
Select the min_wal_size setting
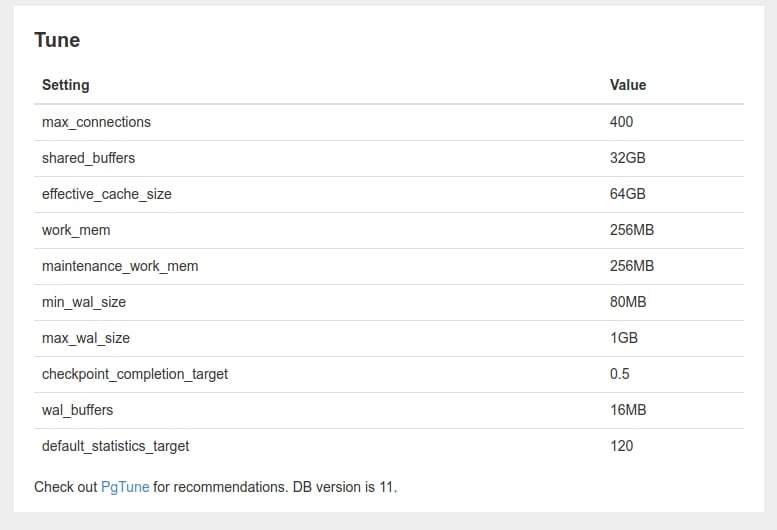84,302
